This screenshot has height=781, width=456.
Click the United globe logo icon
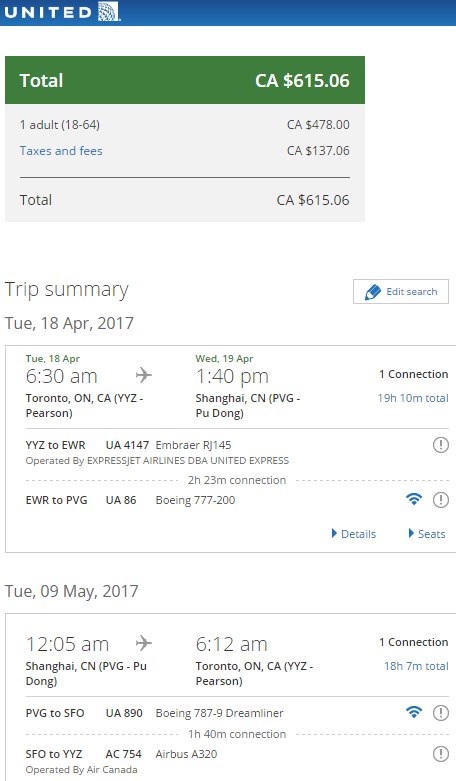click(x=109, y=11)
